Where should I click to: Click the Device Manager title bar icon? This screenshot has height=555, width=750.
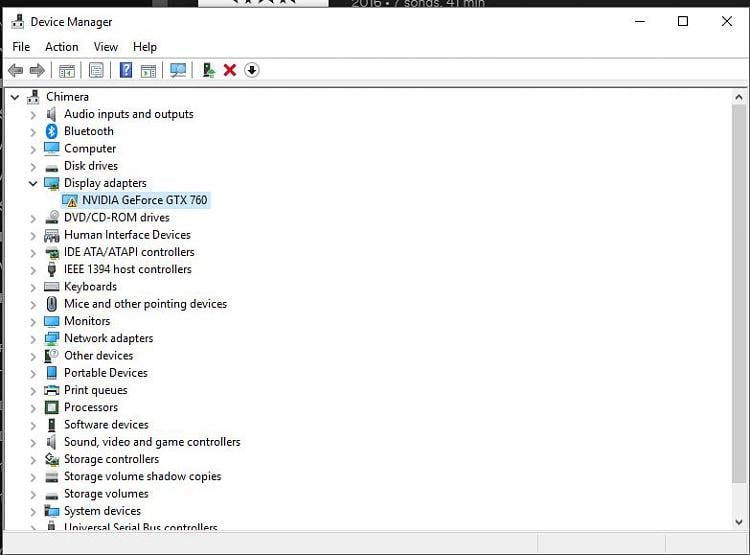[18, 22]
